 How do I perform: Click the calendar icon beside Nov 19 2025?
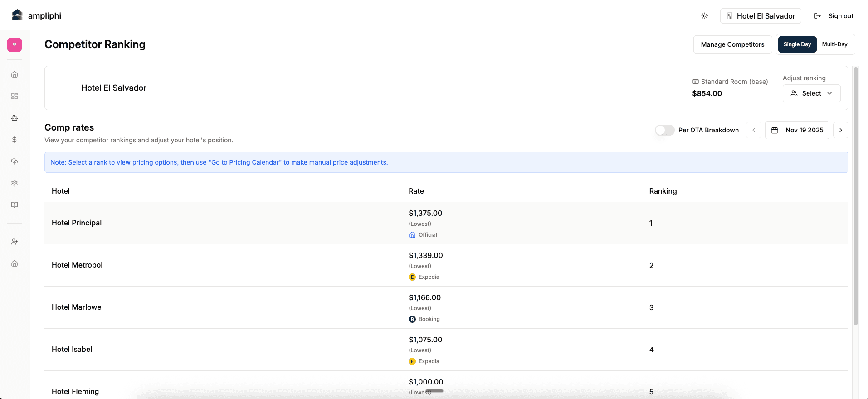pyautogui.click(x=775, y=130)
